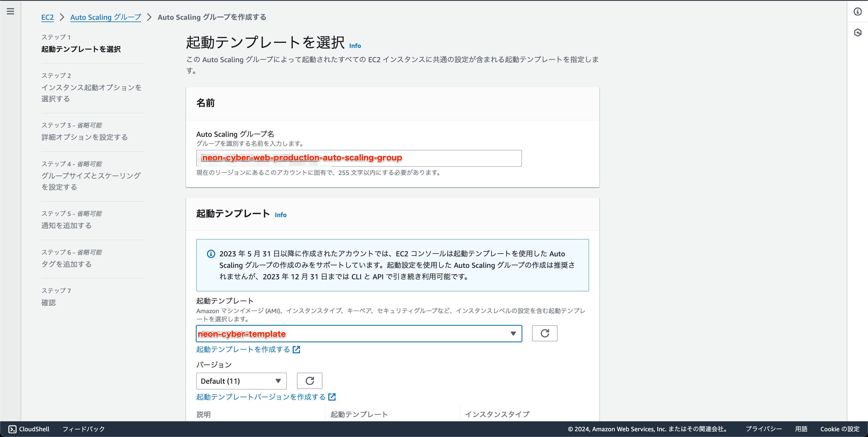This screenshot has width=868, height=437.
Task: Click the Auto Scaling group name input field
Action: [359, 158]
